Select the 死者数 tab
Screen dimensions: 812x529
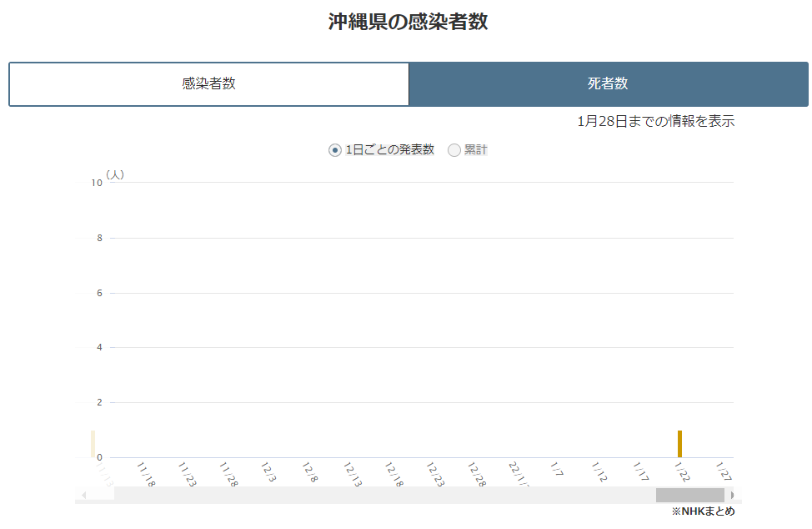point(609,84)
